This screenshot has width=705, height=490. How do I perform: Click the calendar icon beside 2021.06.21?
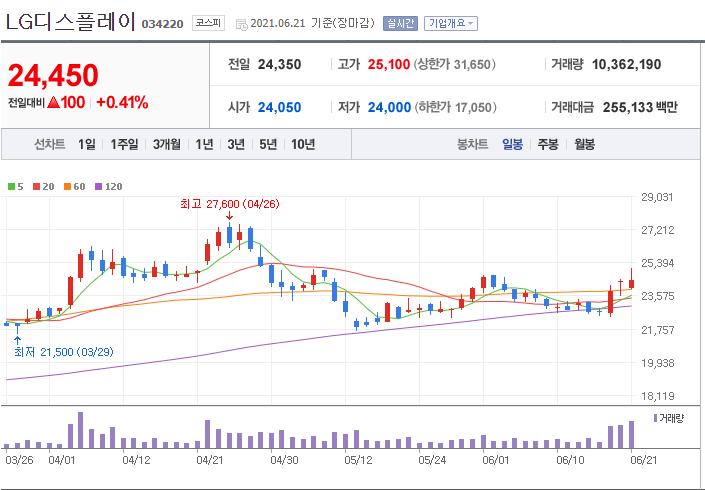[x=241, y=24]
